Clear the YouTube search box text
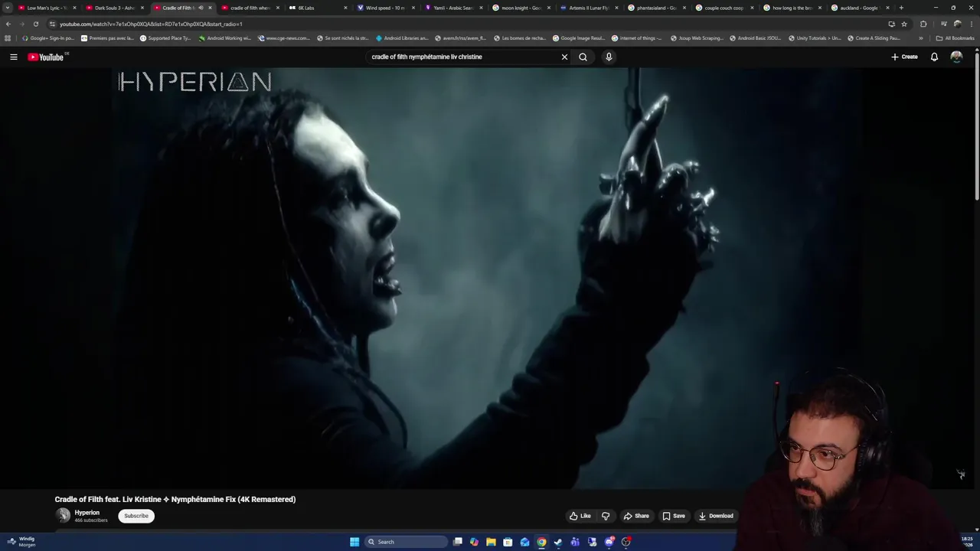Viewport: 980px width, 551px height. pos(564,57)
